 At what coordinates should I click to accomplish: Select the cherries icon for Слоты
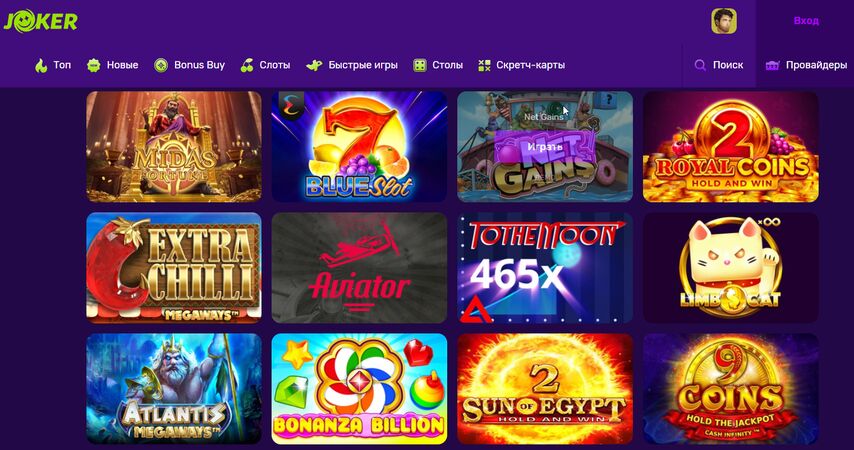coord(247,65)
